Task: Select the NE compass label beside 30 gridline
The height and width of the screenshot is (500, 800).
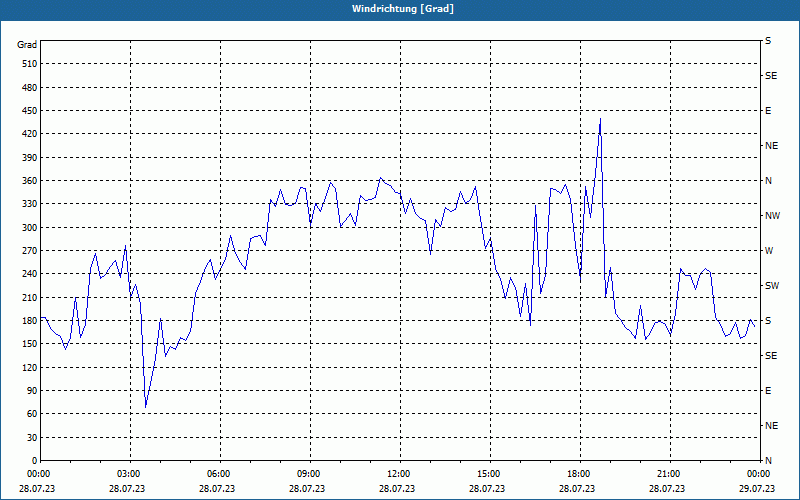Action: click(771, 426)
